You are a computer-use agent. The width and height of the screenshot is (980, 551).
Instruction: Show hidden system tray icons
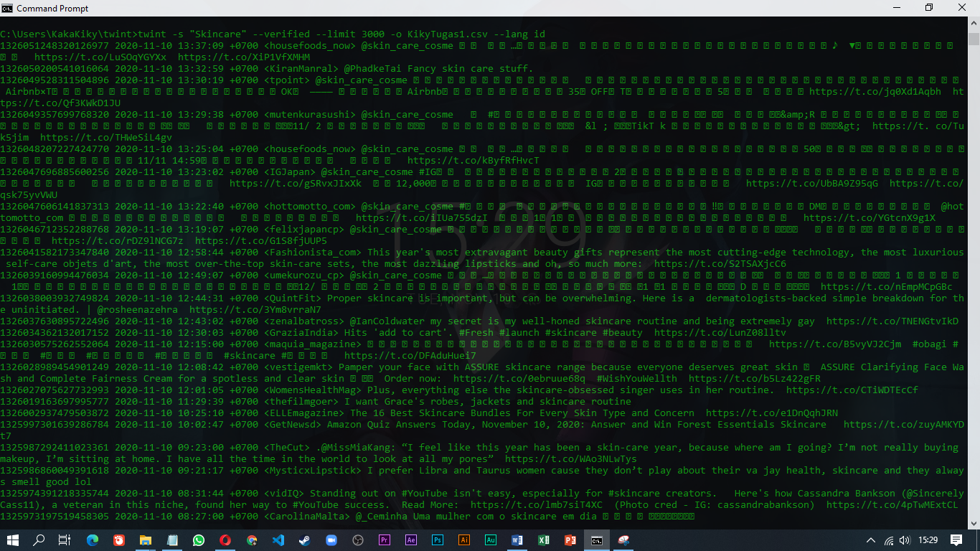point(871,540)
